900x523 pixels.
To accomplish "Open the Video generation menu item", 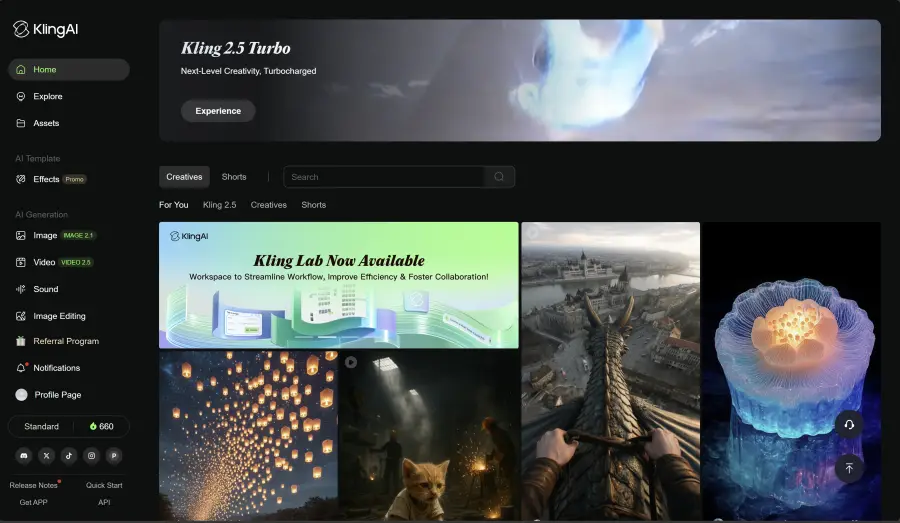I will click(44, 262).
